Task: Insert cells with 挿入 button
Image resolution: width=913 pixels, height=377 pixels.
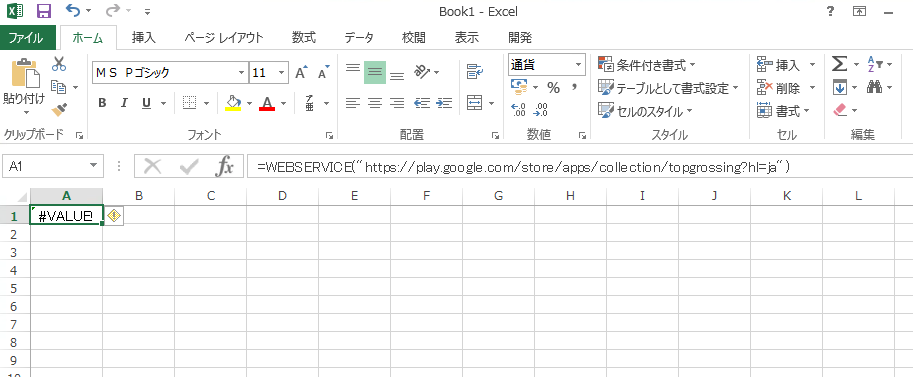Action: [x=778, y=65]
